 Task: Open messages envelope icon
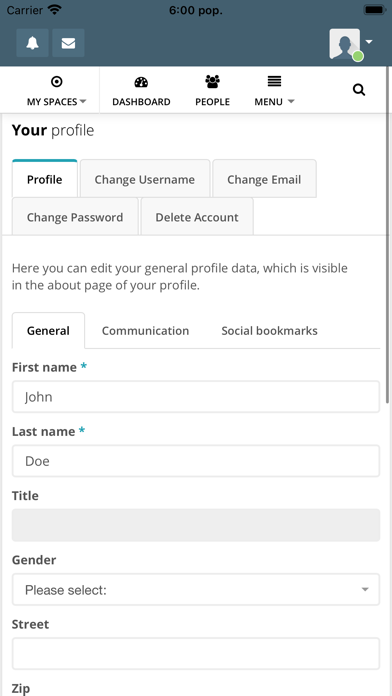coord(68,43)
